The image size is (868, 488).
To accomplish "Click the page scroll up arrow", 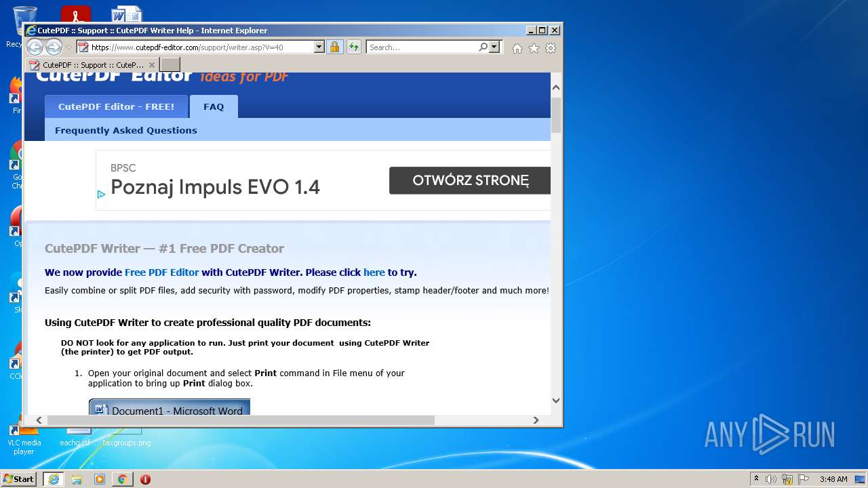I will point(556,88).
